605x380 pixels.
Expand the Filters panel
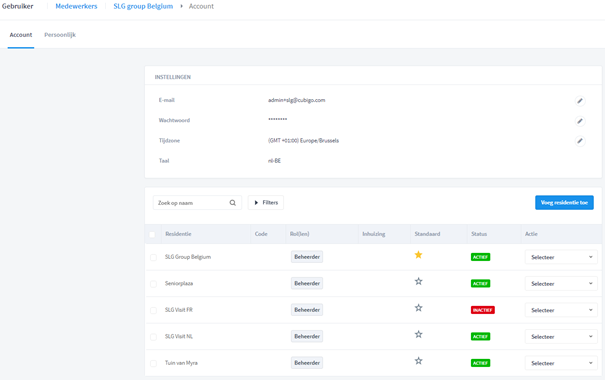[x=266, y=203]
